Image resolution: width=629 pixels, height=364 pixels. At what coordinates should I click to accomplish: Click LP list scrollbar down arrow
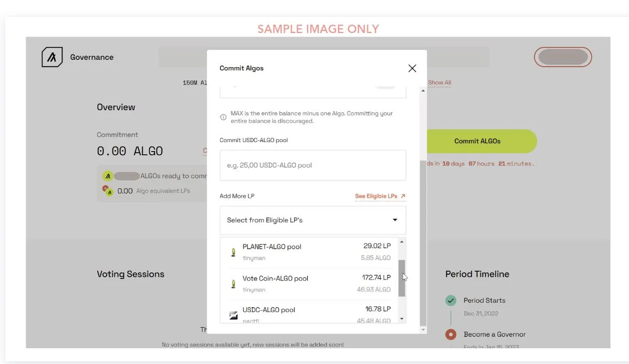pyautogui.click(x=402, y=319)
